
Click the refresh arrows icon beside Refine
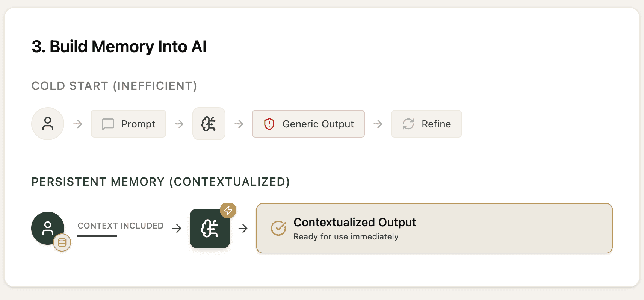[x=408, y=124]
